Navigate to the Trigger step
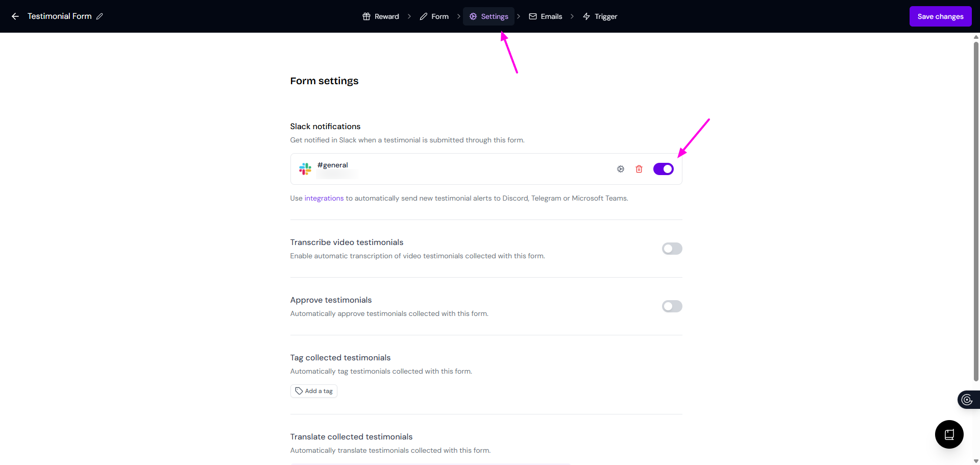 click(600, 16)
